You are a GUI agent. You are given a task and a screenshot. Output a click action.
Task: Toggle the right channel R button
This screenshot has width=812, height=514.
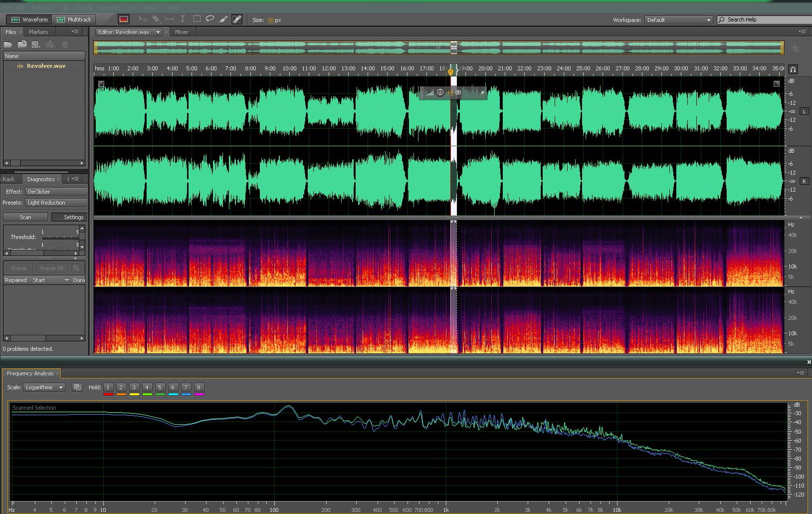pyautogui.click(x=804, y=181)
